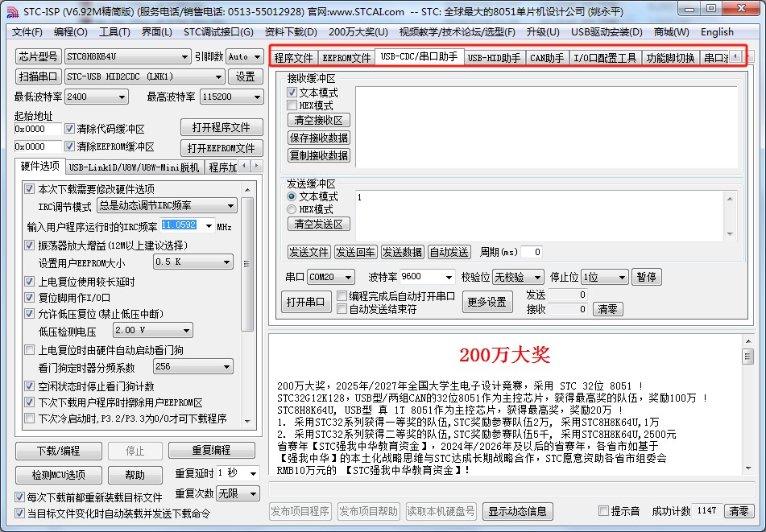This screenshot has height=532, width=766.
Task: Switch to CAN助手 tab
Action: tap(547, 58)
